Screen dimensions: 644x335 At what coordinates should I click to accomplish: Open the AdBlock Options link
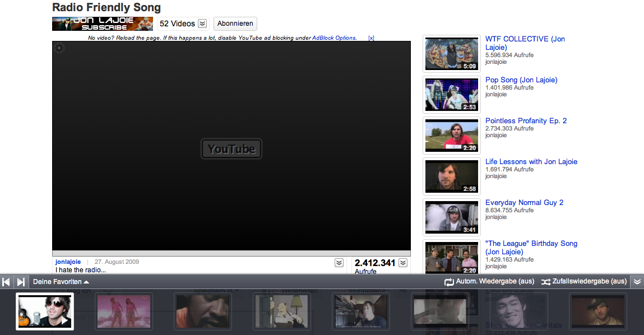click(334, 38)
